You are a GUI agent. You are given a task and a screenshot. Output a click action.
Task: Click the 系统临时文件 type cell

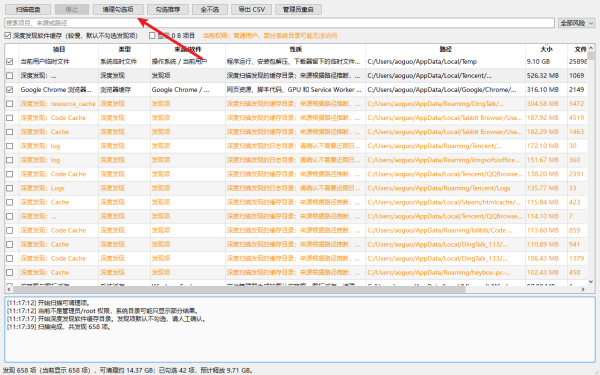(x=118, y=62)
